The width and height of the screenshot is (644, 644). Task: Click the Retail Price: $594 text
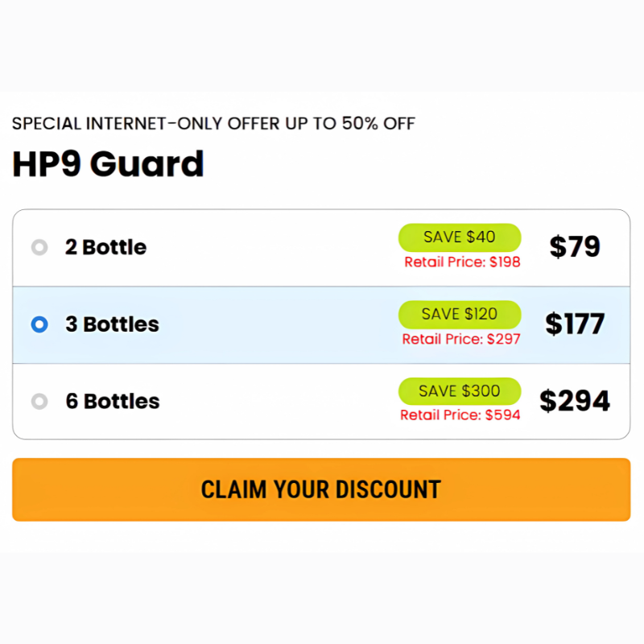point(460,416)
